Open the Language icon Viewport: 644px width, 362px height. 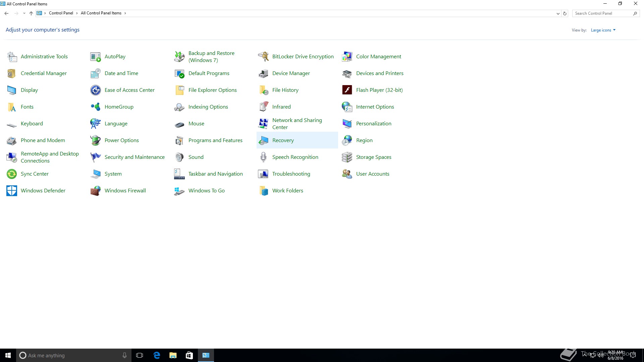[x=96, y=124]
